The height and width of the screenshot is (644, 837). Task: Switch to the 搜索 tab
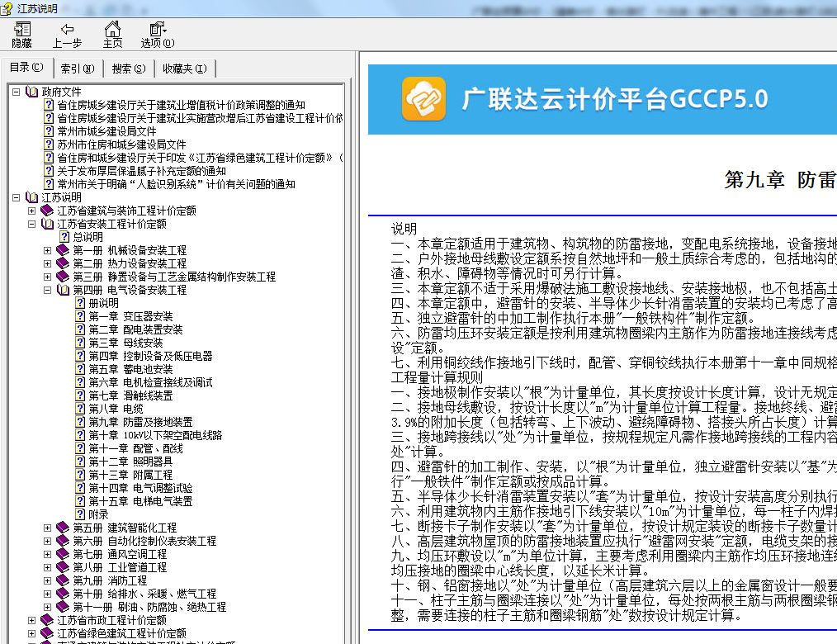coord(128,69)
